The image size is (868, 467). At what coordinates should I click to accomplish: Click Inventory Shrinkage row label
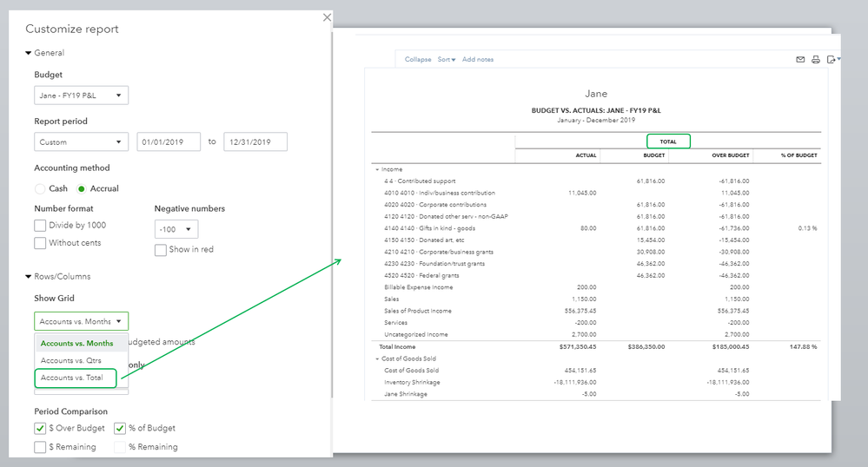412,382
